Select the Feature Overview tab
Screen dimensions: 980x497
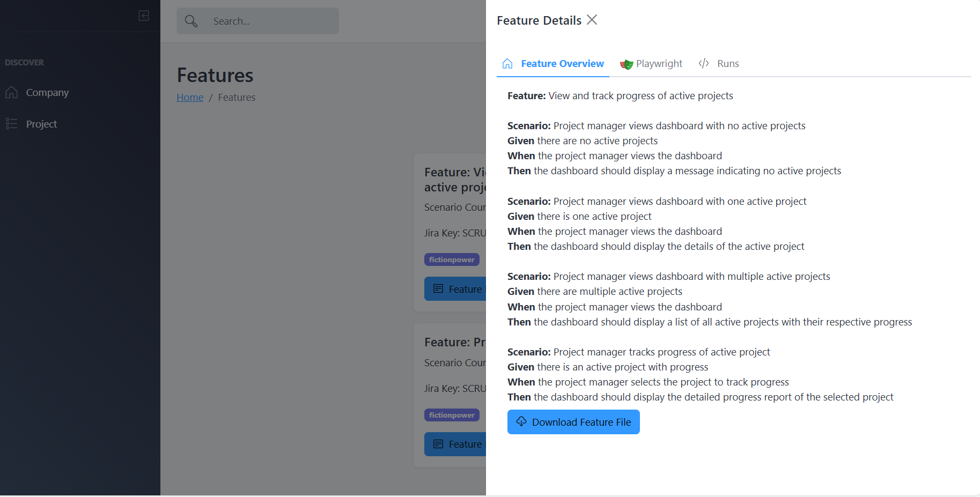(562, 64)
